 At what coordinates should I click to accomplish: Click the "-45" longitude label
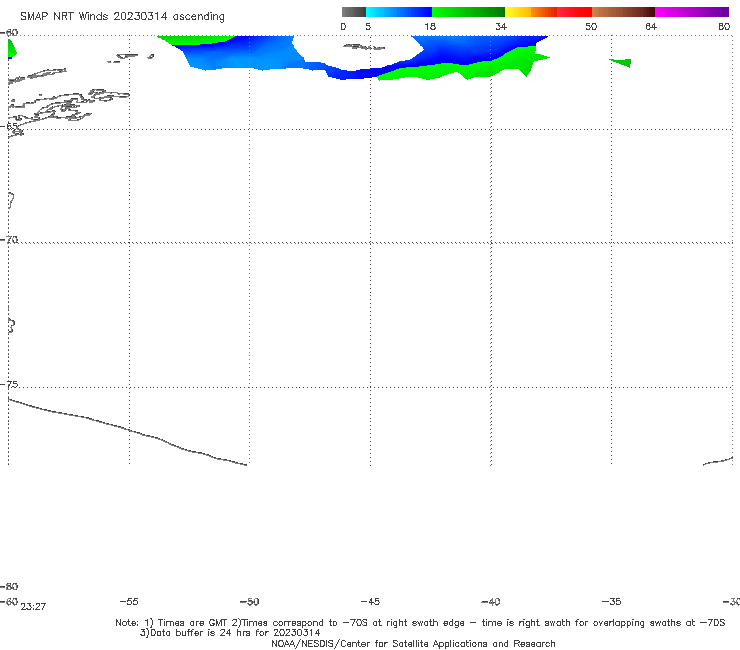pos(370,601)
